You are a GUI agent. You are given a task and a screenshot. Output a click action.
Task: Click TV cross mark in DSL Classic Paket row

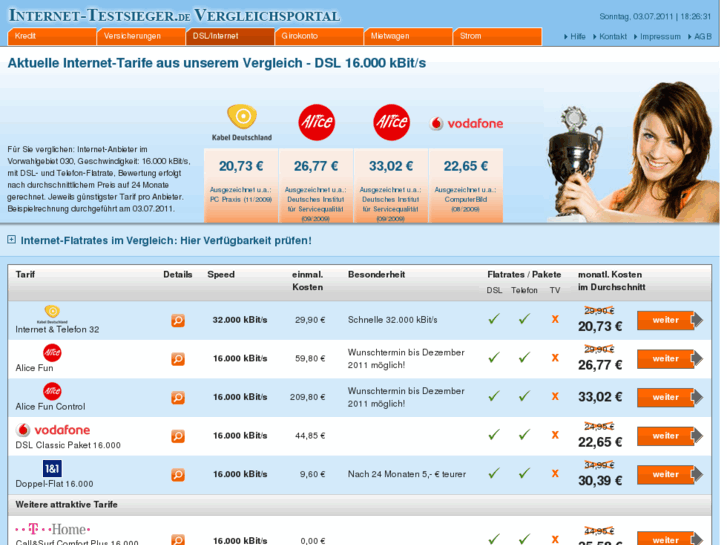[555, 435]
